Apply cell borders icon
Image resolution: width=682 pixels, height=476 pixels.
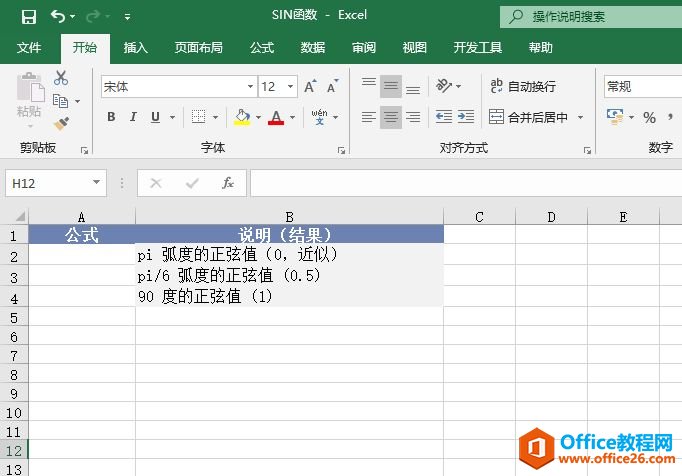[x=199, y=117]
